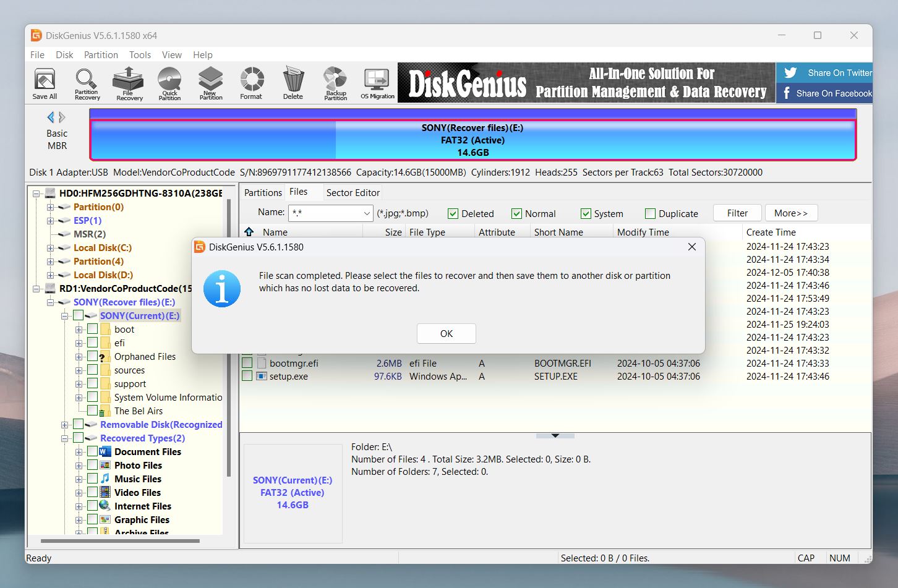898x588 pixels.
Task: Open the Disk menu
Action: click(64, 54)
